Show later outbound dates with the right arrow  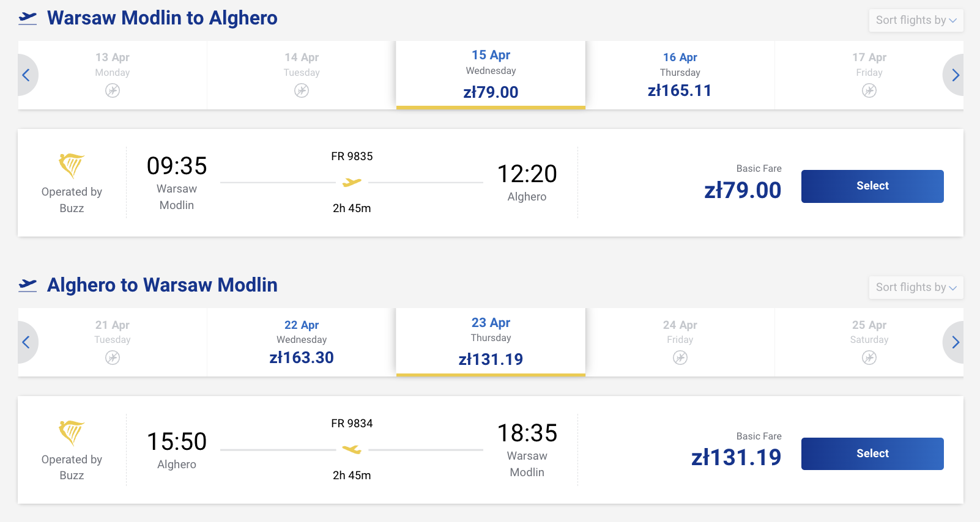click(x=955, y=75)
